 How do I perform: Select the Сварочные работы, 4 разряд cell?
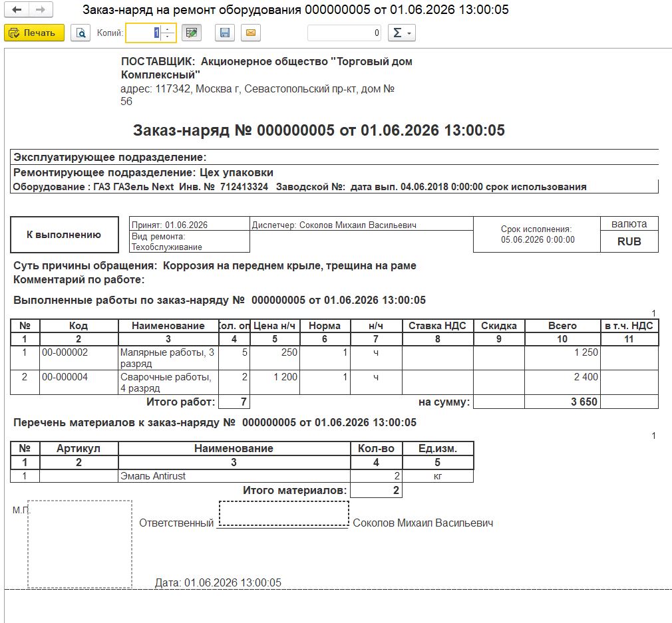[168, 382]
